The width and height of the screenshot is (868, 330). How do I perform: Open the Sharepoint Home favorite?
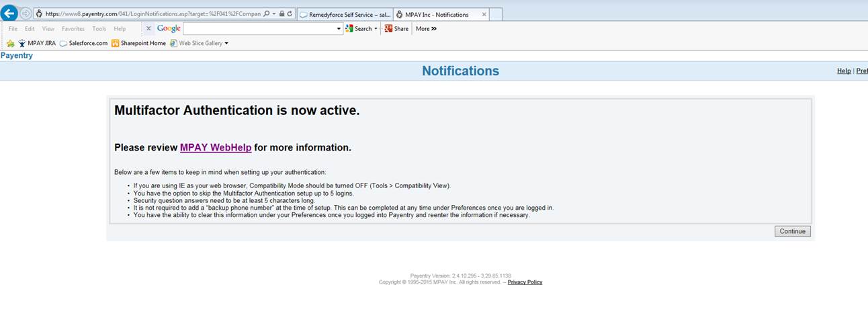point(138,43)
